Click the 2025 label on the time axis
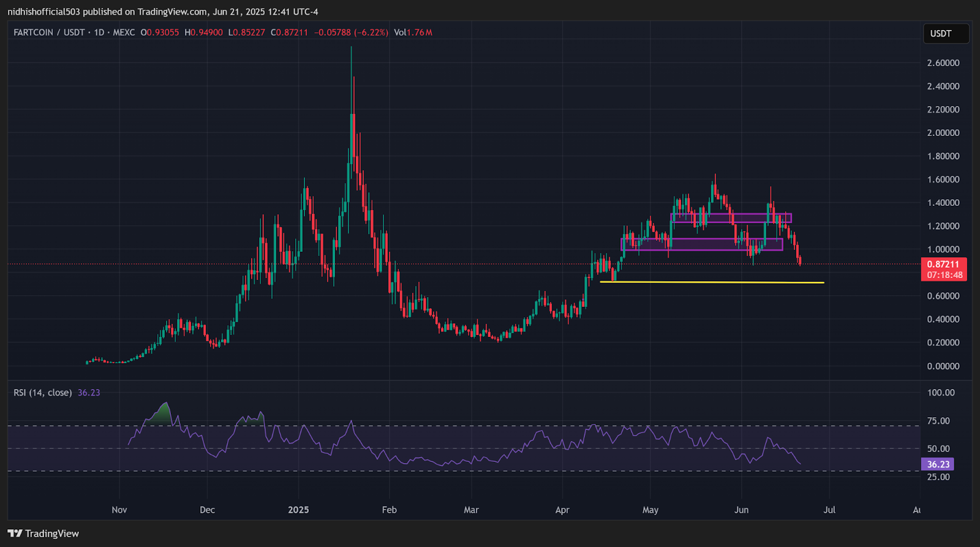The image size is (980, 547). click(298, 510)
